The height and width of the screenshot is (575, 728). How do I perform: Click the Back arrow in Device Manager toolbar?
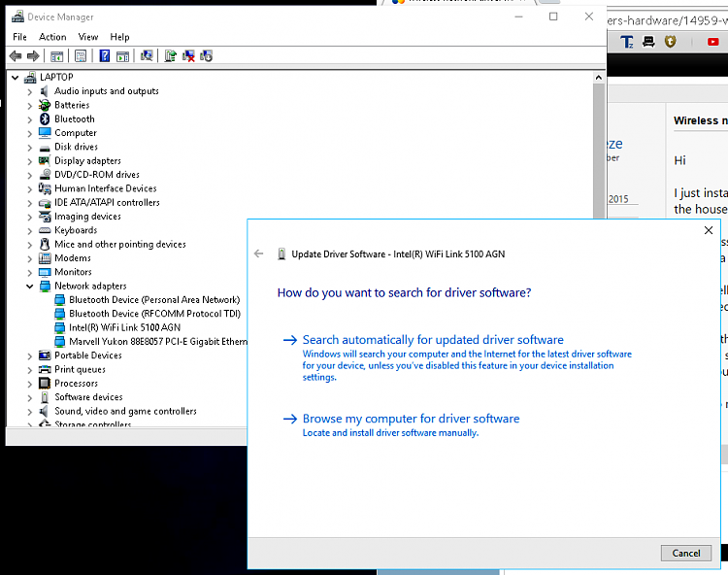pyautogui.click(x=16, y=56)
